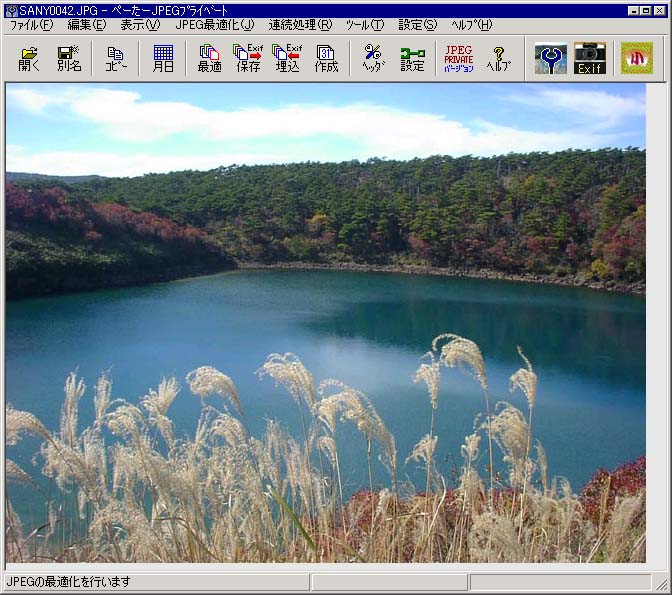Run JPEG optimization with 最適 icon

click(x=210, y=59)
